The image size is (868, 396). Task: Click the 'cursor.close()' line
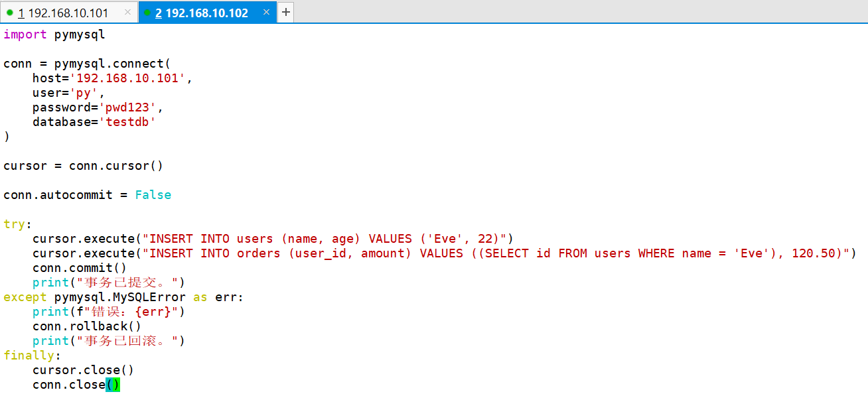click(83, 370)
